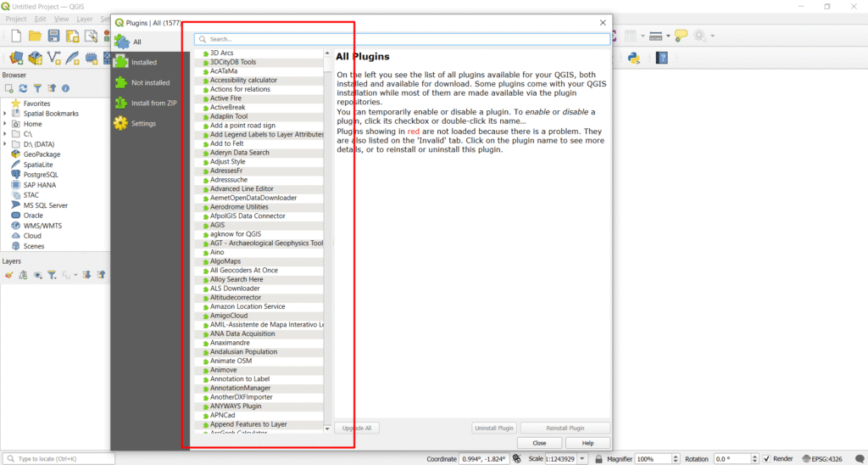The width and height of the screenshot is (868, 465).
Task: Open the Layout Manager wrench icon
Action: click(x=91, y=36)
